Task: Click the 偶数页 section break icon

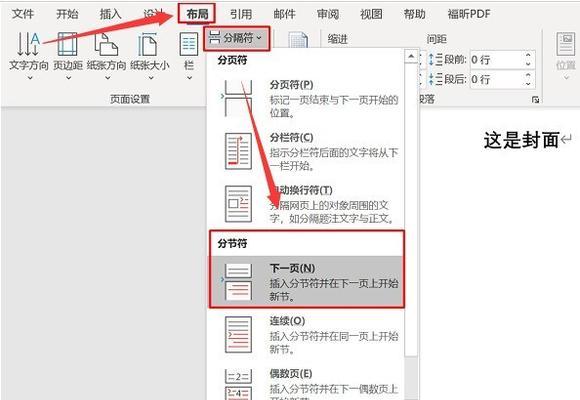Action: coord(238,384)
